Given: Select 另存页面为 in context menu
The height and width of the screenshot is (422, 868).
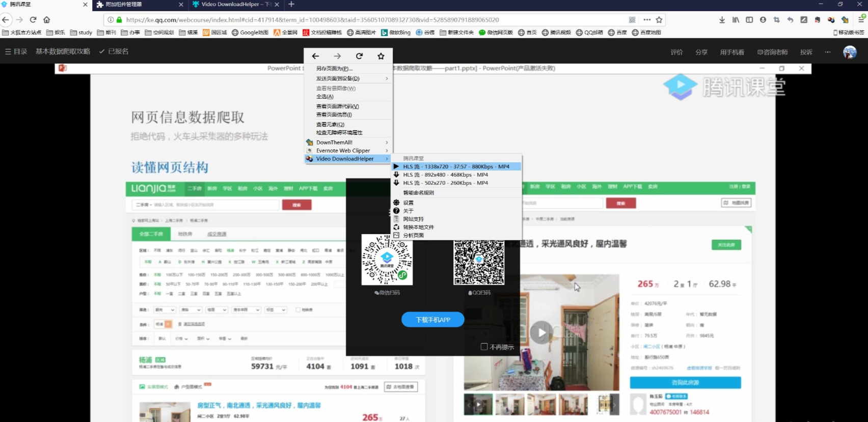Looking at the screenshot, I should point(348,68).
